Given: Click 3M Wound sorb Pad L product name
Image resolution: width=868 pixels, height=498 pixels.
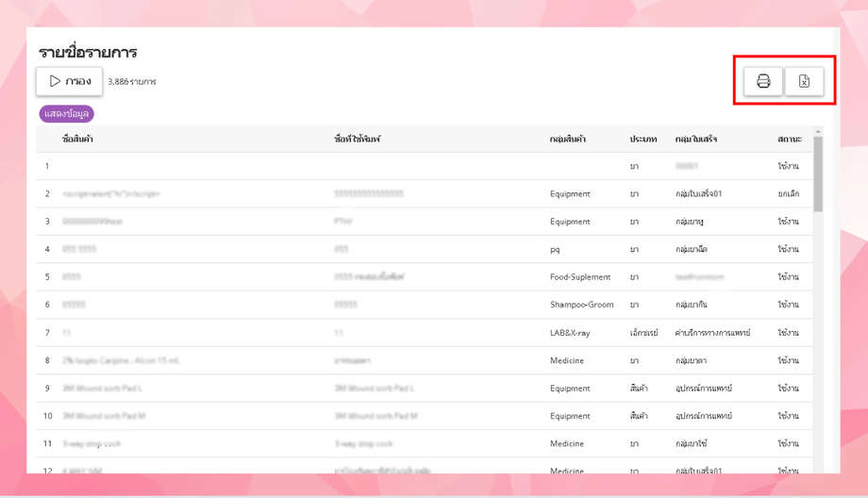Looking at the screenshot, I should [103, 388].
